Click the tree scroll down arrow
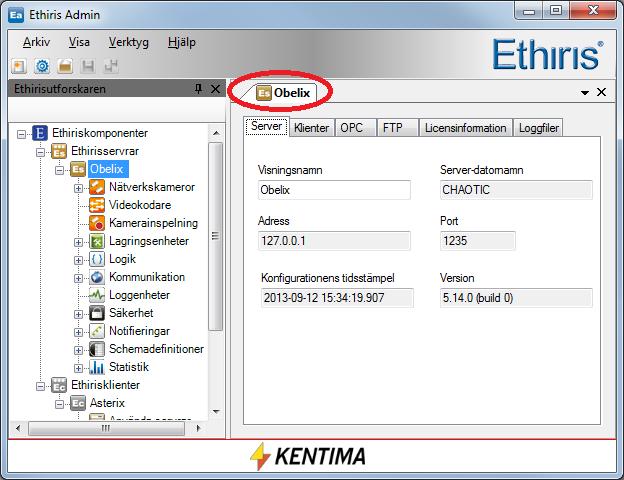Viewport: 624px width, 480px height. coord(216,412)
